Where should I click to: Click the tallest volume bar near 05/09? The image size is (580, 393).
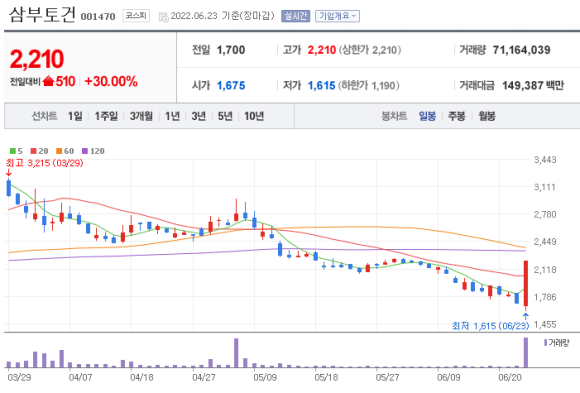236,353
